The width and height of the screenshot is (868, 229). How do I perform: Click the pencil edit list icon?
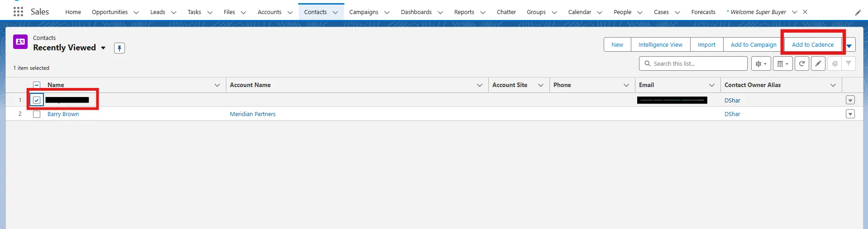818,64
